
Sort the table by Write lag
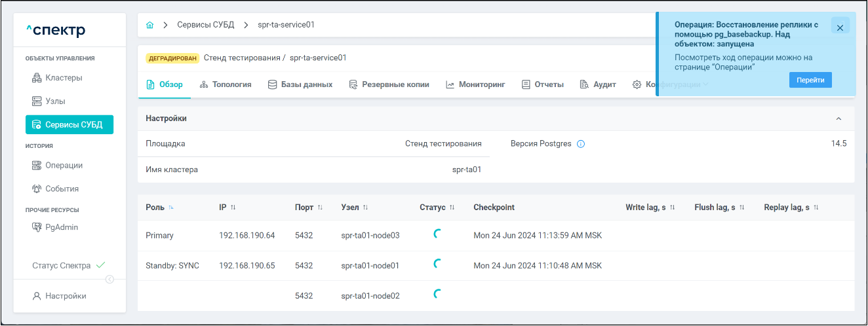pyautogui.click(x=672, y=208)
